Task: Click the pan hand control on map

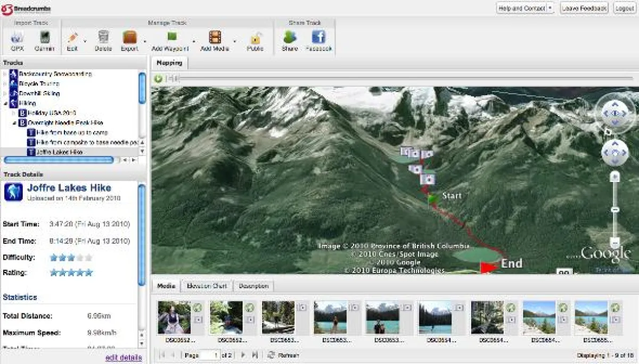Action: coord(615,153)
